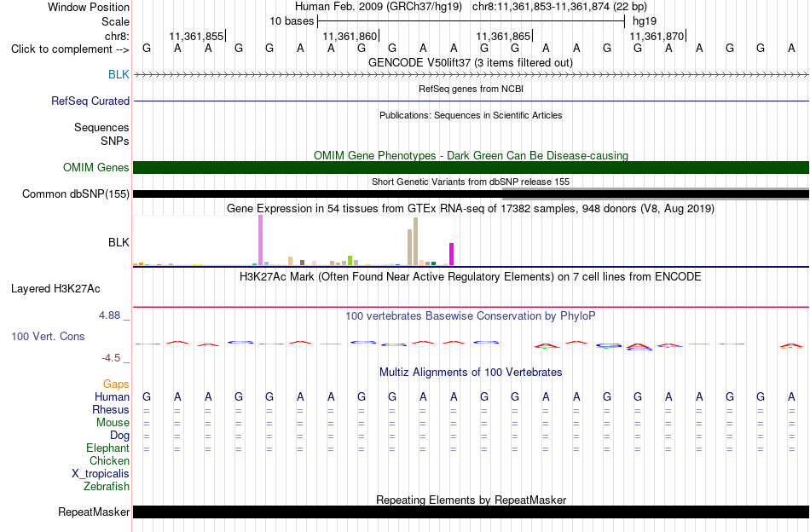810x532 pixels.
Task: Open the RefSeq Curated track label
Action: click(90, 101)
